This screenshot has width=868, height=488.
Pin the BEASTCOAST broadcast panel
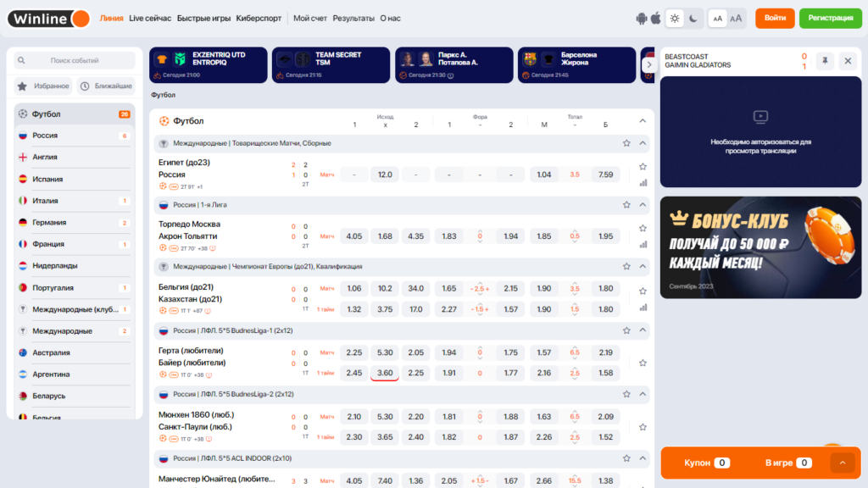point(825,61)
